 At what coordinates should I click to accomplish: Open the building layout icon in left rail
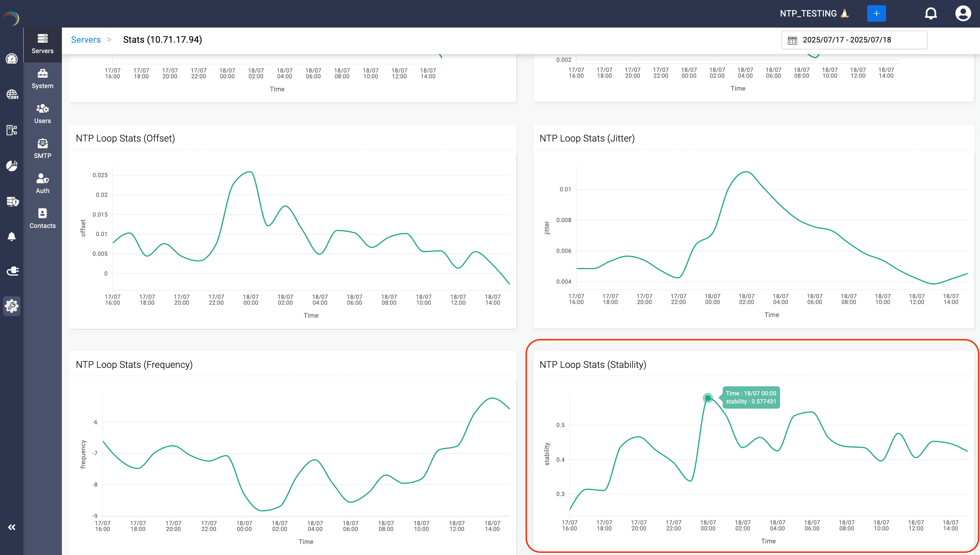(x=12, y=130)
